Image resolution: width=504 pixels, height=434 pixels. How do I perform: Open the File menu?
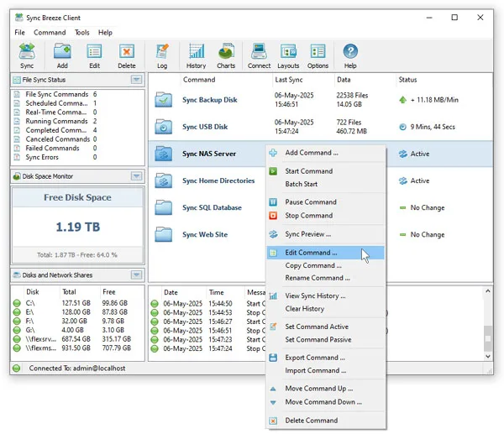click(x=19, y=33)
